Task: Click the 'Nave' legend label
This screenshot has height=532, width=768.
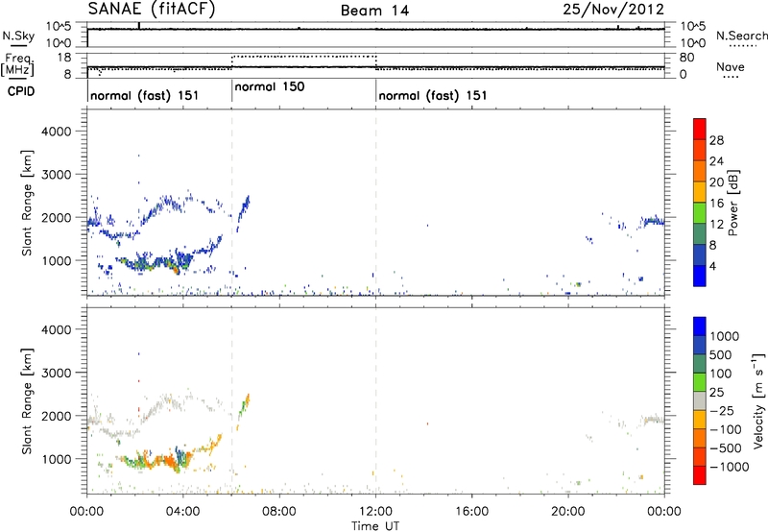Action: [x=731, y=66]
